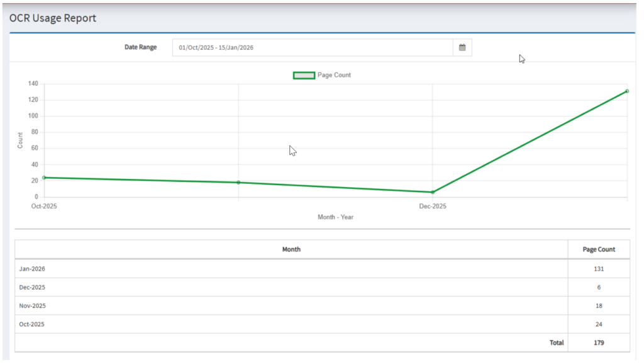Viewport: 644px width, 364px height.
Task: Toggle the Page Count legend swatch
Action: (304, 75)
